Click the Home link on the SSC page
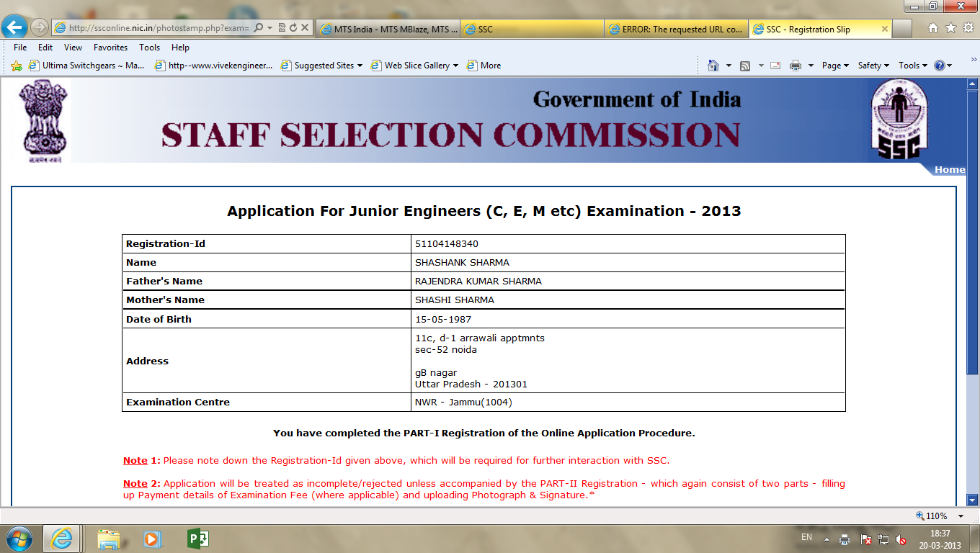 [x=950, y=170]
